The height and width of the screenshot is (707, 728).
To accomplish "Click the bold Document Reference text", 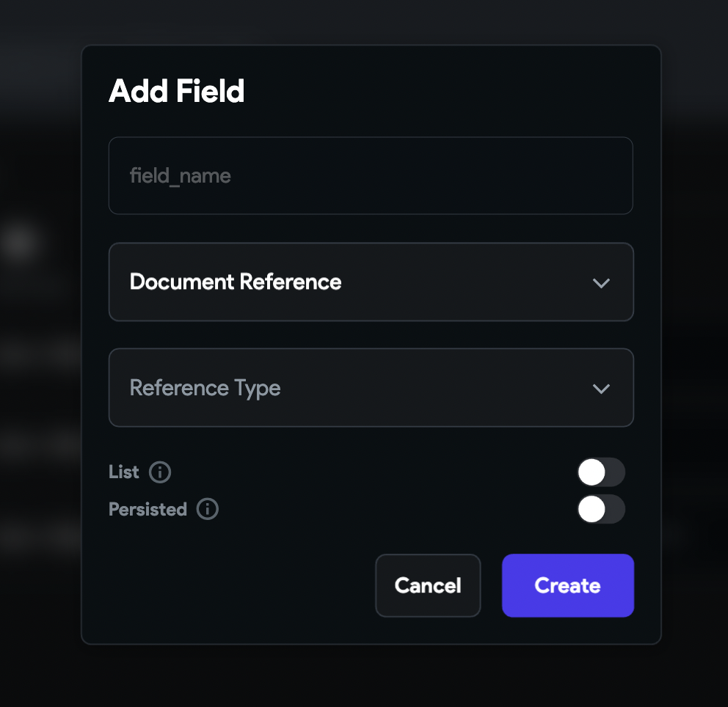I will point(235,282).
